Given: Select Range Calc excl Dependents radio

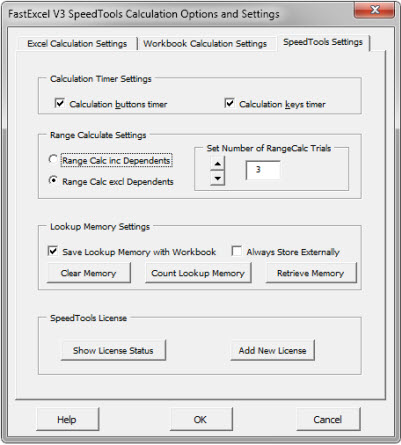Looking at the screenshot, I should pos(53,180).
